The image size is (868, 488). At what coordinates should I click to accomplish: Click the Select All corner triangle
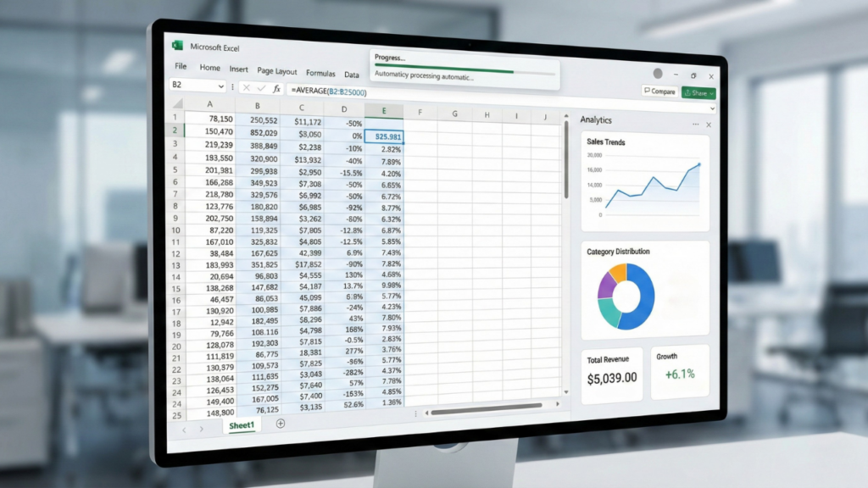(178, 104)
